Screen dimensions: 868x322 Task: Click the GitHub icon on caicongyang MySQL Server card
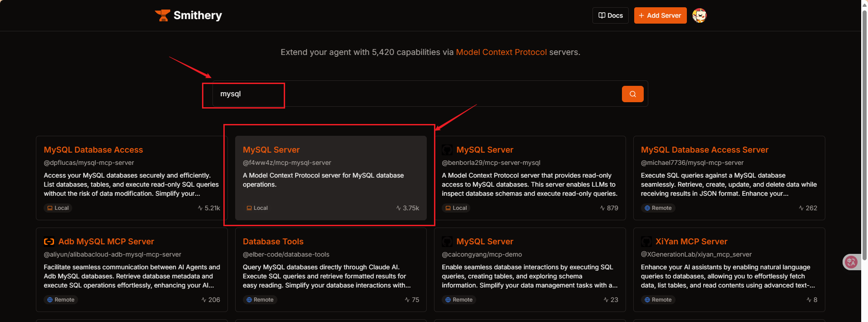point(447,242)
